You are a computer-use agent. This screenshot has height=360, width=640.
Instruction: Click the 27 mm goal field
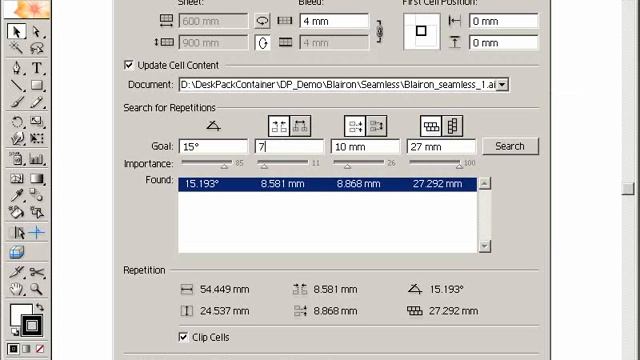441,147
